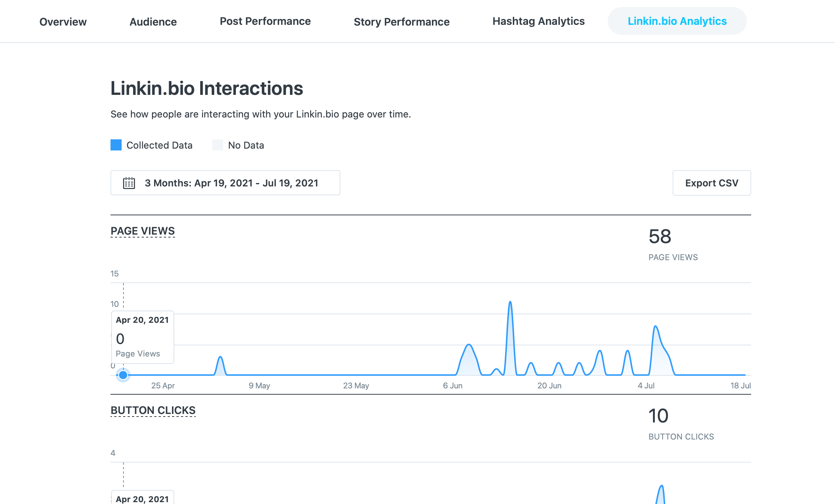Open Story Performance tab

(402, 21)
